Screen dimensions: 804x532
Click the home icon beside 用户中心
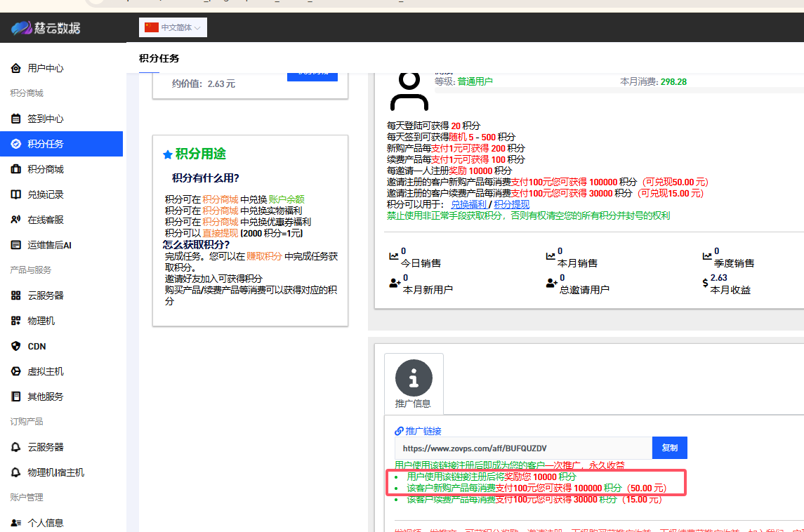(x=15, y=68)
